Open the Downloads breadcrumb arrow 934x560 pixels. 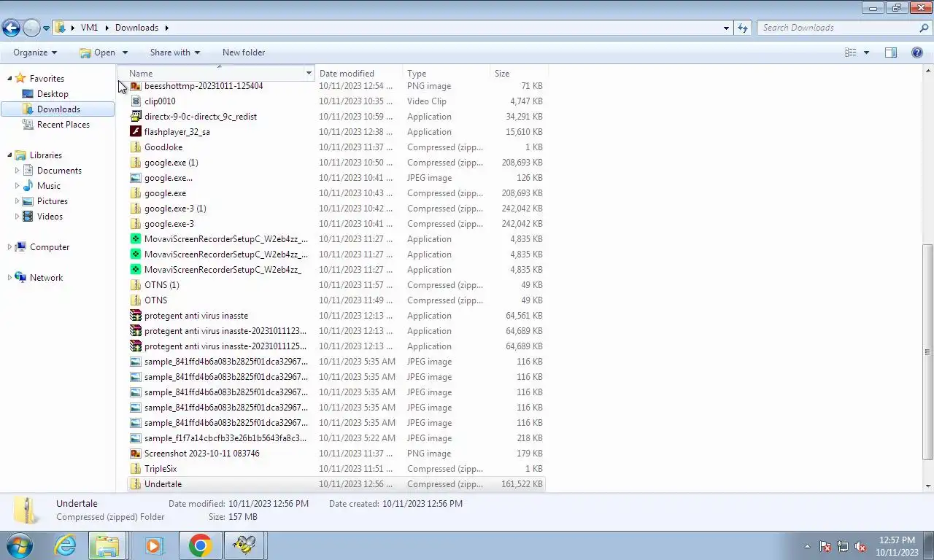click(166, 28)
